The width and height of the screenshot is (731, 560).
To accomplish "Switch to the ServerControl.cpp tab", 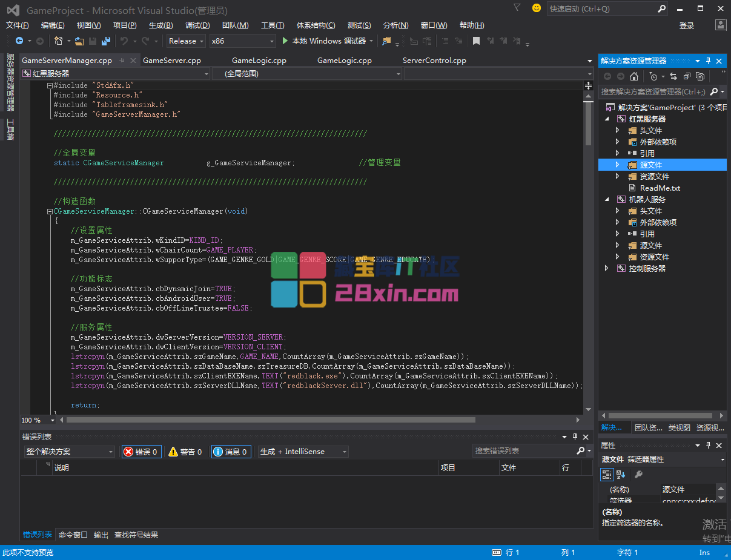I will click(434, 61).
